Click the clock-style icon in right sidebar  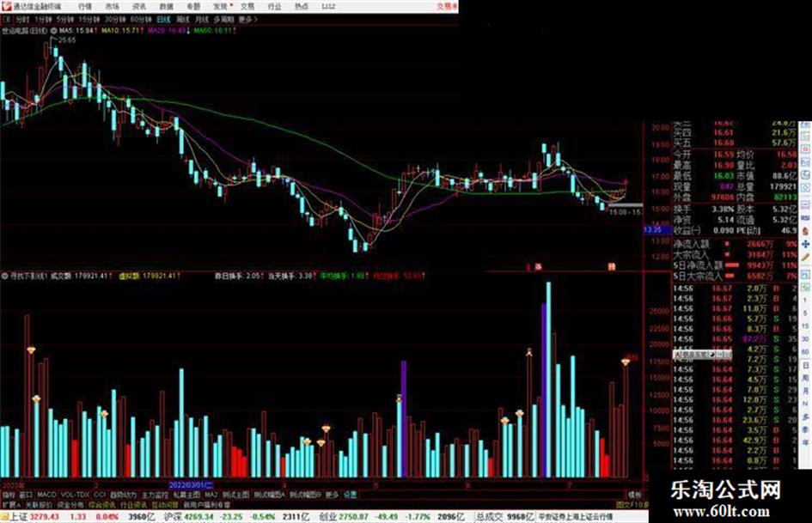[x=805, y=174]
